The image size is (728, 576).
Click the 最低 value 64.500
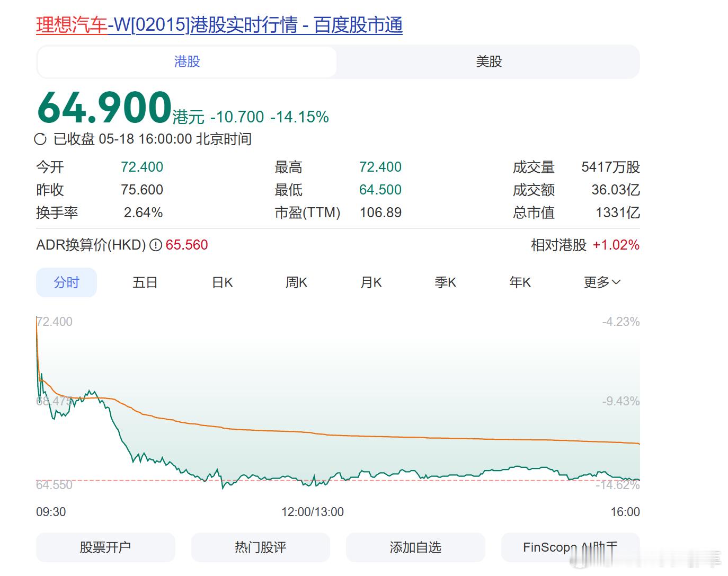pos(380,190)
